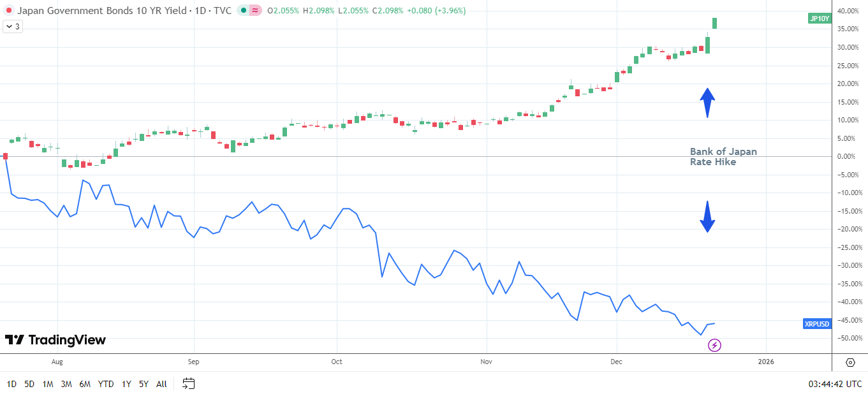The image size is (868, 396).
Task: Click the XRPUSD price scale label
Action: tap(818, 324)
